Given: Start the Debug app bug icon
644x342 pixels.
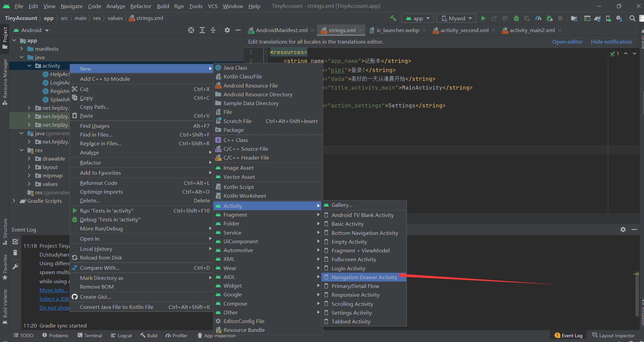Looking at the screenshot, I should click(516, 18).
